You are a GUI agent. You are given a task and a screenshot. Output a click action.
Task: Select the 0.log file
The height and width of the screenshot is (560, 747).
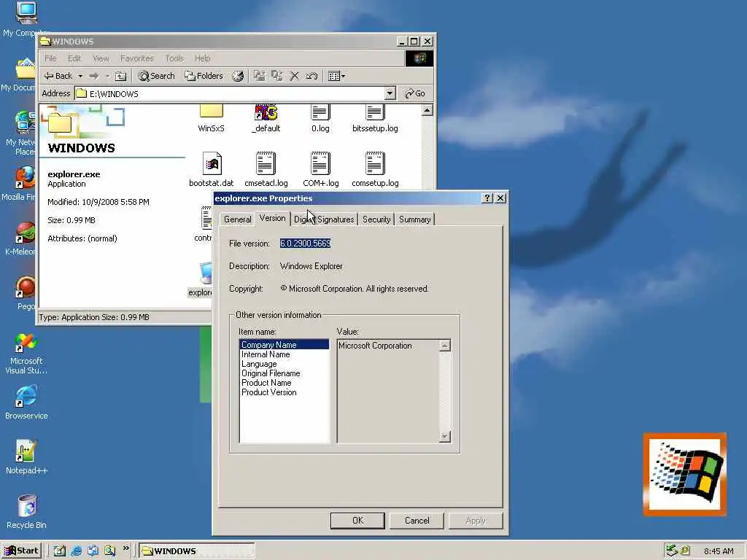tap(321, 119)
